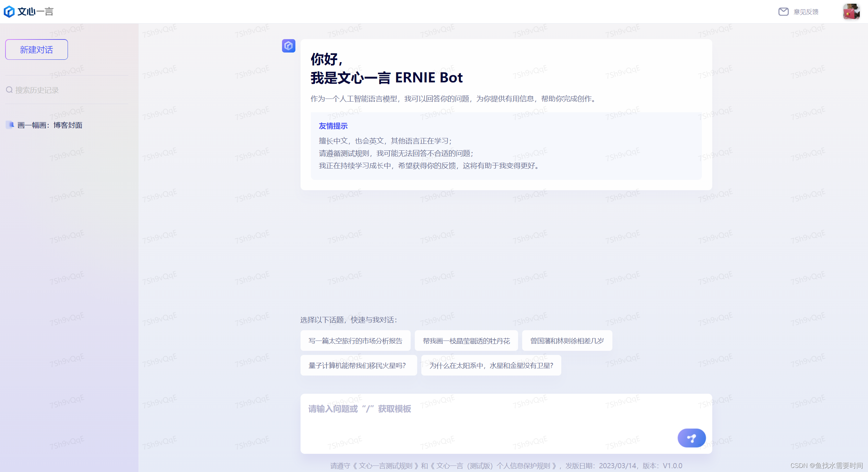The width and height of the screenshot is (868, 472).
Task: Select topic 写一篇太空旅行的市场分析报告
Action: coord(355,341)
